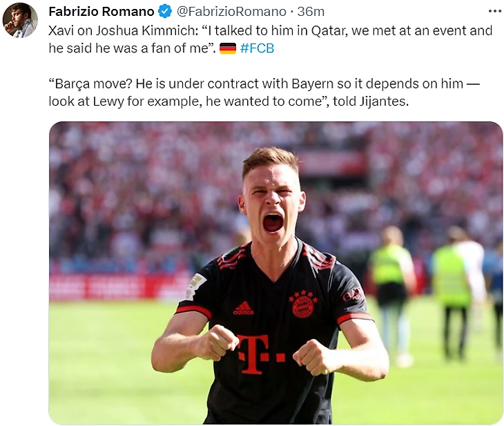Open Fabrizio Romano's profile avatar
Screen dimensions: 504x426
click(x=20, y=20)
